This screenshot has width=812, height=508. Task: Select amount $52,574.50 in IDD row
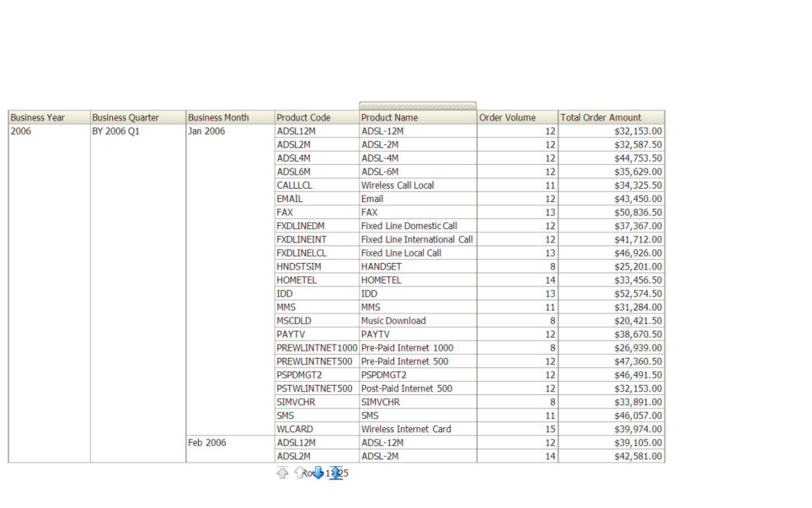(638, 294)
